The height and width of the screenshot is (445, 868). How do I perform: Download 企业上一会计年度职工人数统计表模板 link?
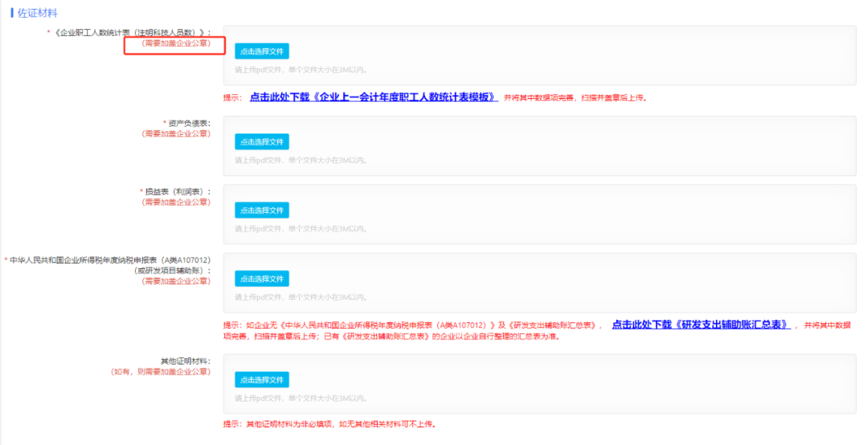(x=374, y=97)
